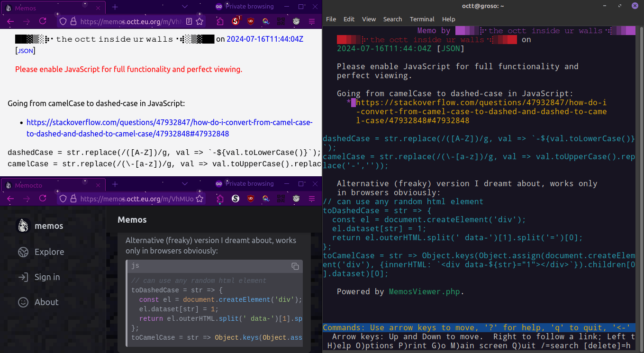Open About in memos sidebar
Viewport: 644px width, 353px height.
pos(38,302)
